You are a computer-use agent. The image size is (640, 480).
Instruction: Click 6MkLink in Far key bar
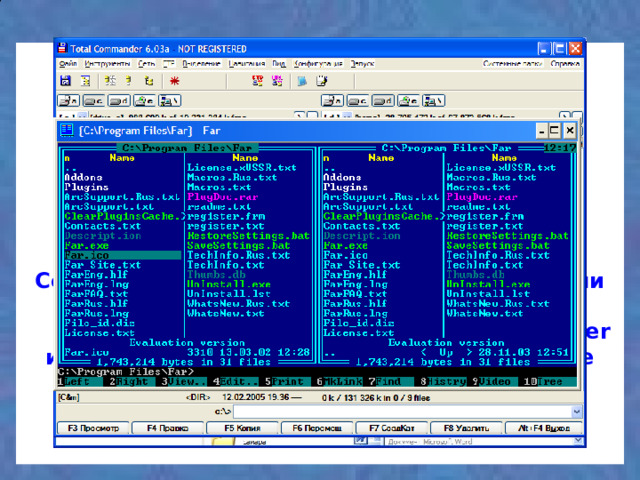pyautogui.click(x=339, y=382)
